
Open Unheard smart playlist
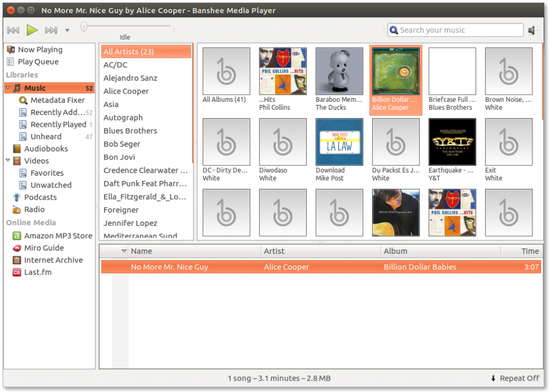(x=56, y=137)
